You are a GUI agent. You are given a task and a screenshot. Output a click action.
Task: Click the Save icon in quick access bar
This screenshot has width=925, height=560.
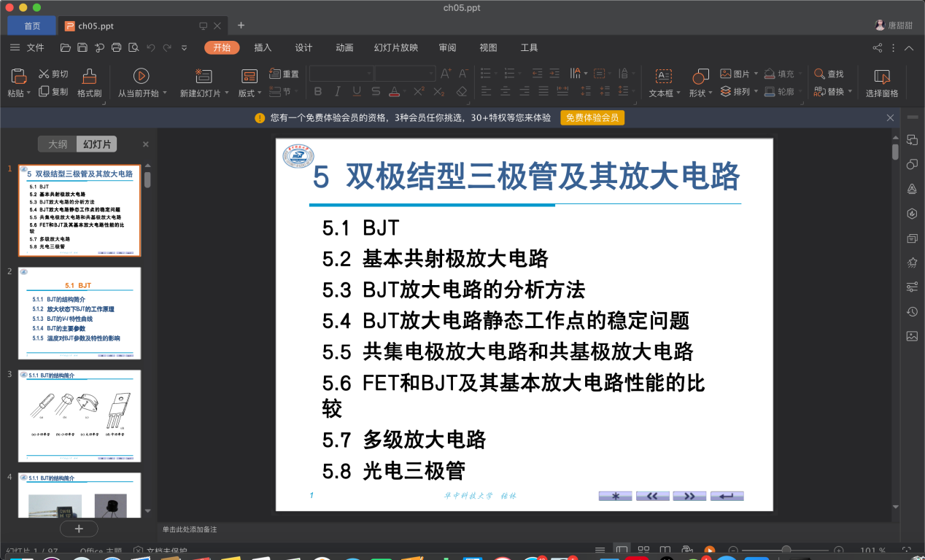pyautogui.click(x=82, y=48)
